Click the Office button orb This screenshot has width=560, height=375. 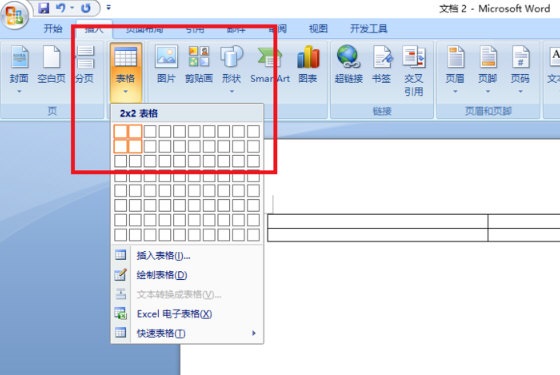click(14, 15)
